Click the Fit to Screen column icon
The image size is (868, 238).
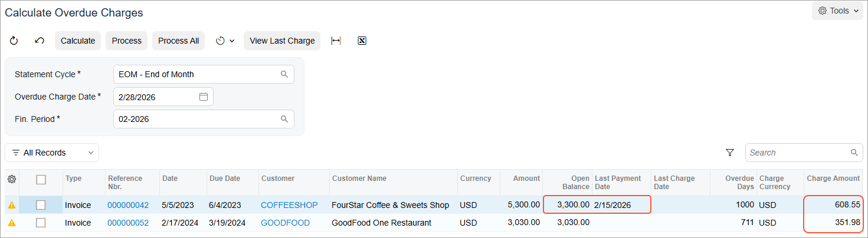point(336,41)
